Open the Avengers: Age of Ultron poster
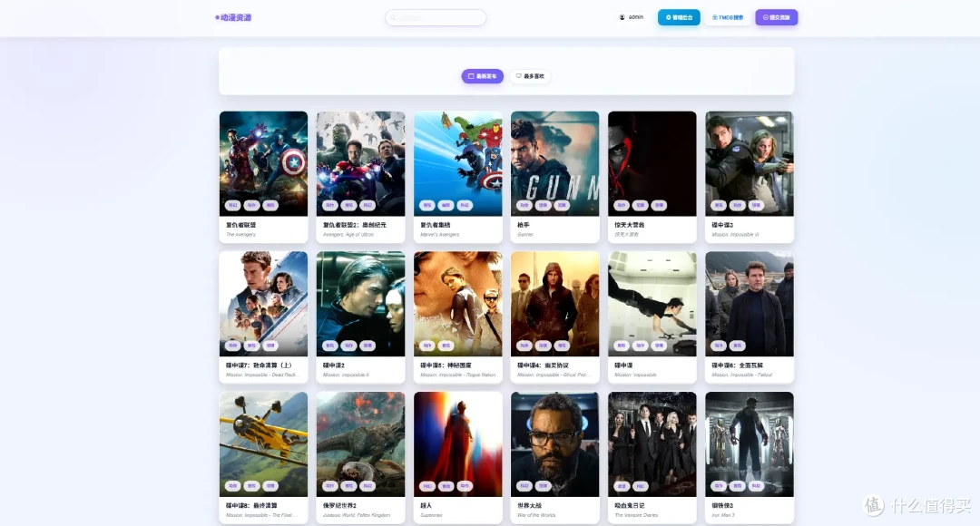 (360, 163)
